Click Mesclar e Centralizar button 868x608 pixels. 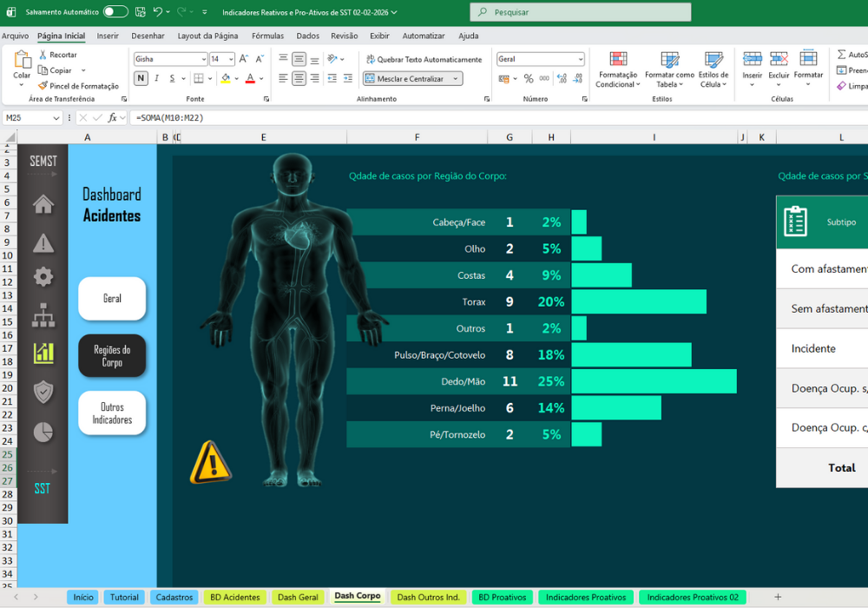406,79
